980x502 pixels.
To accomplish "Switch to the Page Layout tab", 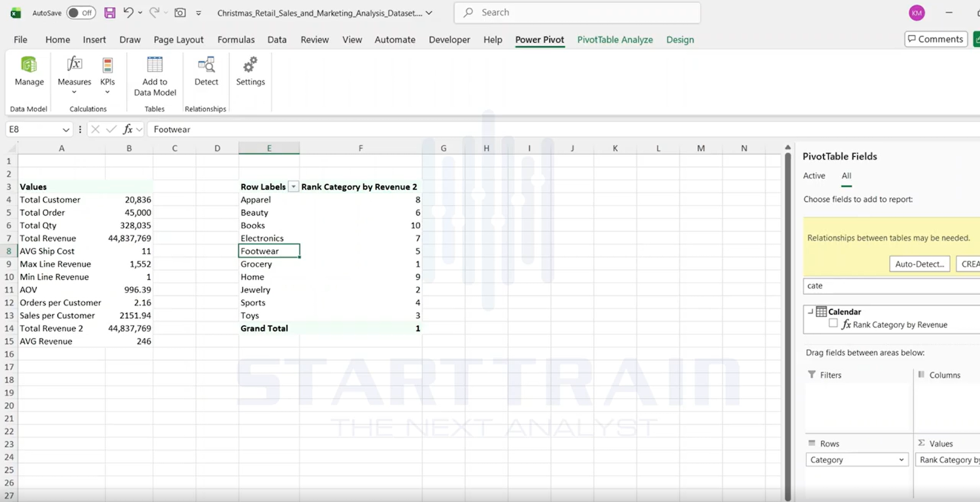I will pyautogui.click(x=178, y=39).
